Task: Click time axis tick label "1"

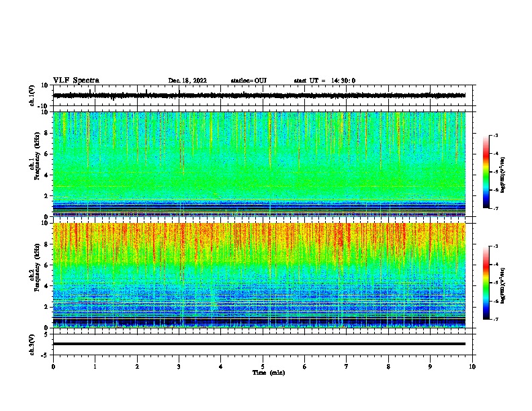Action: [95, 367]
